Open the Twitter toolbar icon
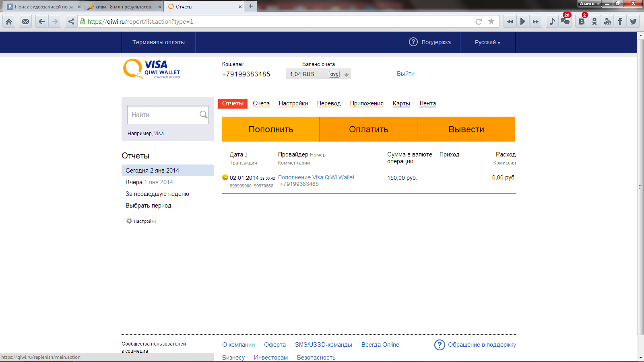The height and width of the screenshot is (362, 644). tap(633, 22)
